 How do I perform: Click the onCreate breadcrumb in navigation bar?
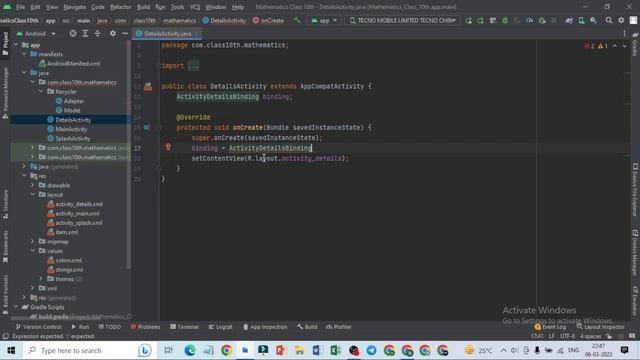point(268,20)
